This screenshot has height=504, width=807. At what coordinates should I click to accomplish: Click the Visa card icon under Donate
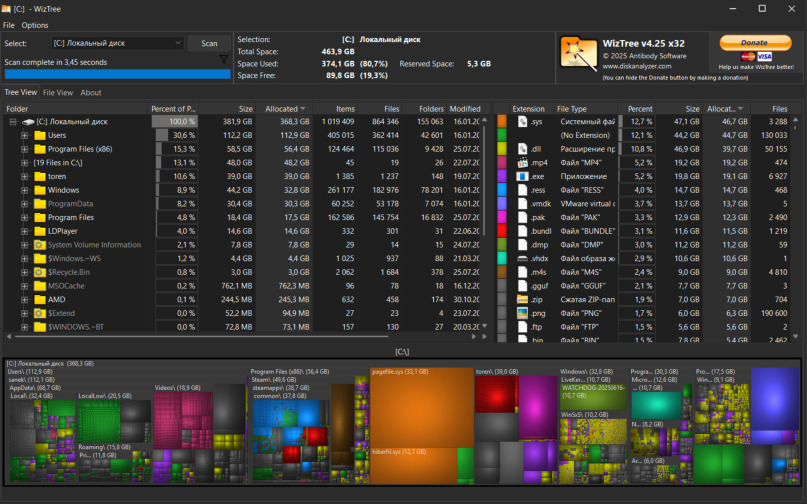click(x=764, y=57)
